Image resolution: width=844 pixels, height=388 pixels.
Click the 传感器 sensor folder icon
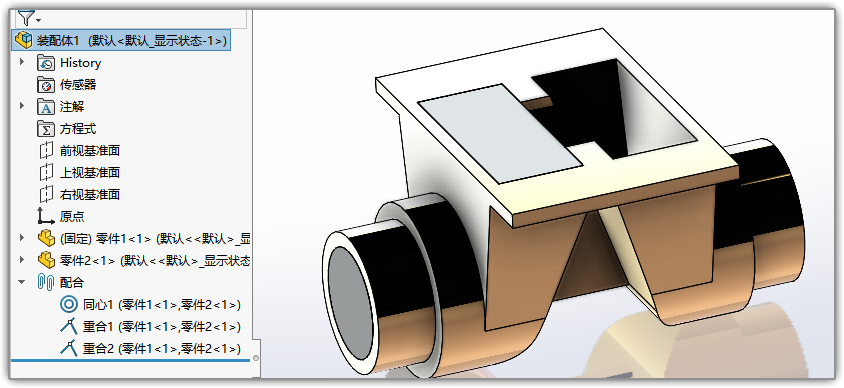[46, 85]
